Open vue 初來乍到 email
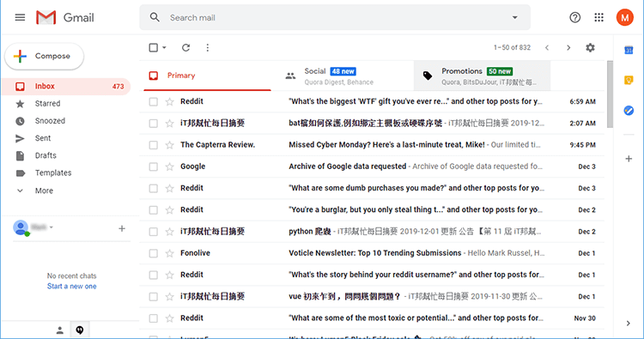Viewport: 644px width, 339px height. pos(372,296)
